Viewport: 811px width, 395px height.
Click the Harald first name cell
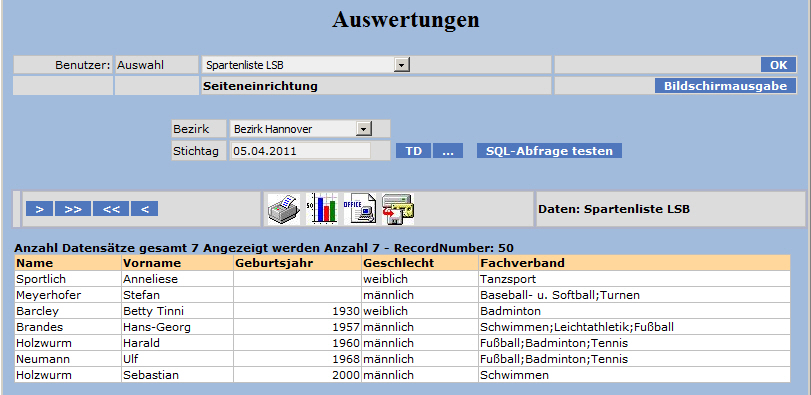177,343
